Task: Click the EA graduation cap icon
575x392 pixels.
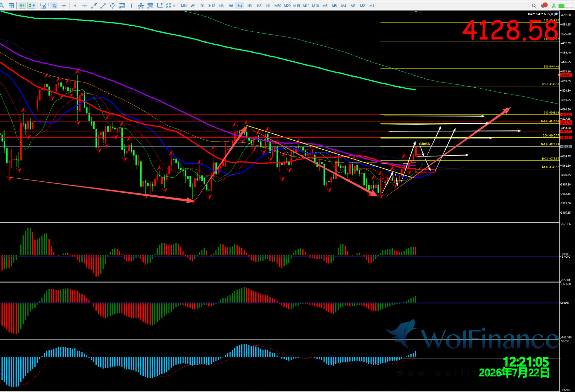Action: [x=556, y=14]
